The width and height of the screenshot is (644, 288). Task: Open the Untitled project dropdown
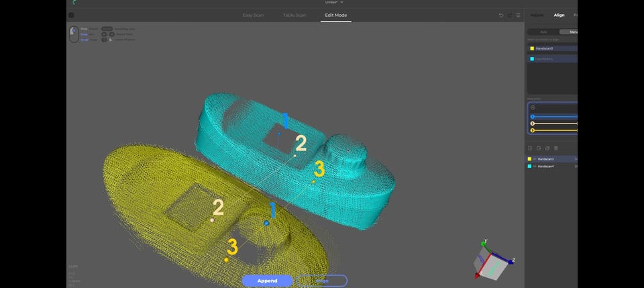[334, 3]
